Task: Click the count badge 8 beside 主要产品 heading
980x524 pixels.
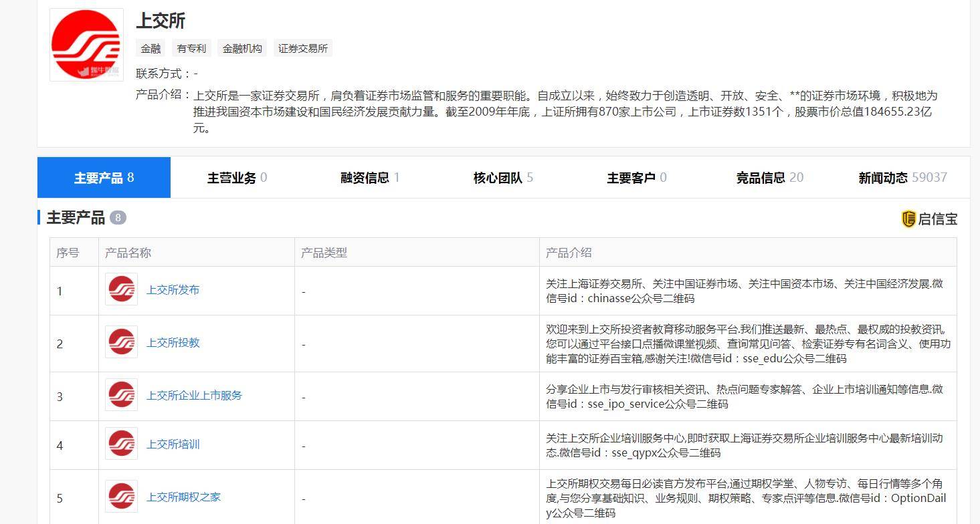Action: tap(118, 218)
